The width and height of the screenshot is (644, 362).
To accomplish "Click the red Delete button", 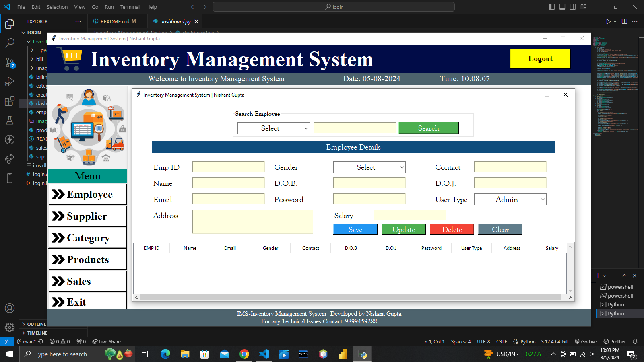I will (452, 229).
